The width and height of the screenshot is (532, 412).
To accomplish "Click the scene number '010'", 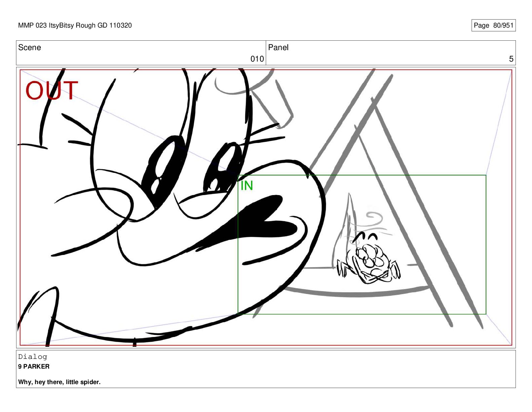I will tap(257, 59).
